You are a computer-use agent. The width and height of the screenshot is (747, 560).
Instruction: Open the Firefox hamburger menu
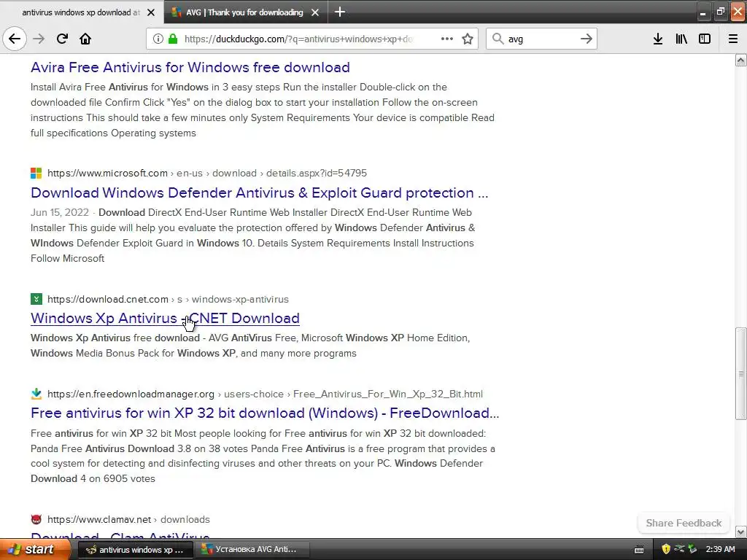point(733,39)
